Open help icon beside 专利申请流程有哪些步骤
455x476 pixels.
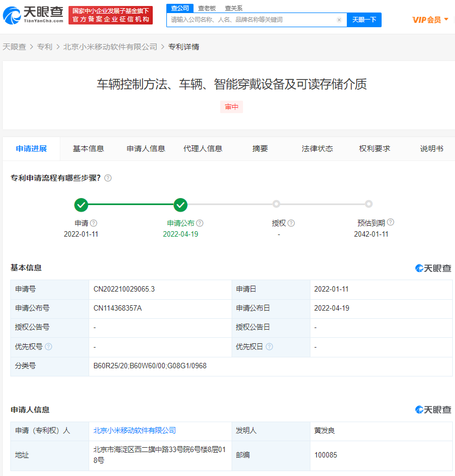108,178
